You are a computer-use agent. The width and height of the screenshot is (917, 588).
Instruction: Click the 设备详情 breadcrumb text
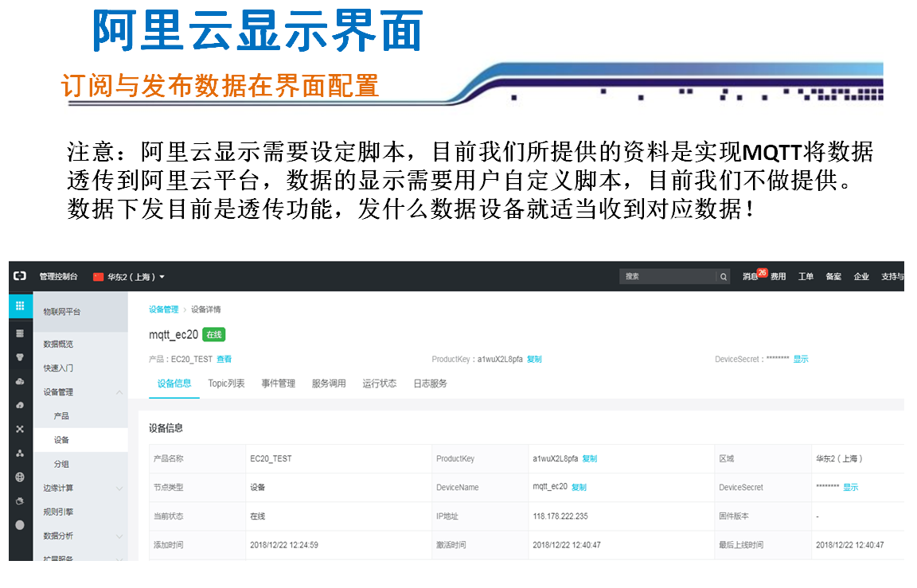[x=206, y=310]
